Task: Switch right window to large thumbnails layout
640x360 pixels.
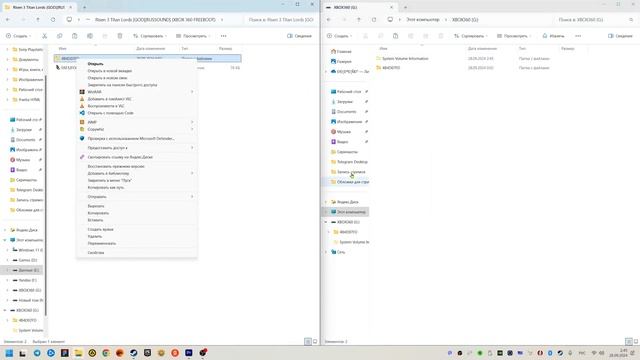Action: 636,342
